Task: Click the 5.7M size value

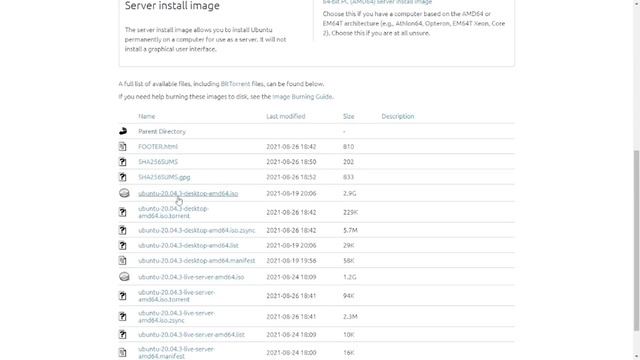Action: click(x=350, y=230)
